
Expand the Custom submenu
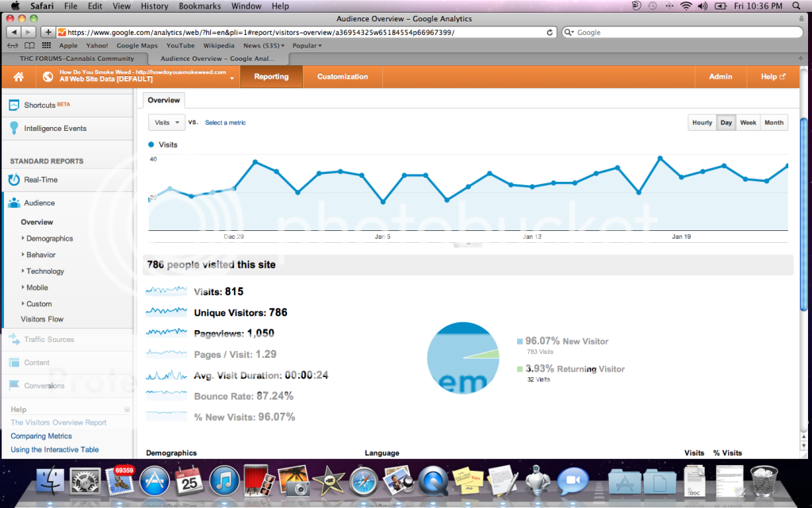click(23, 304)
